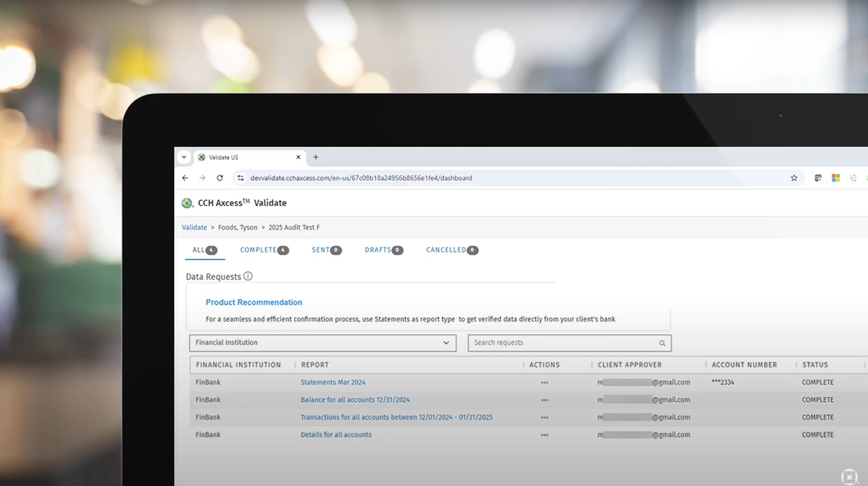868x486 pixels.
Task: Click the SENT counter badge
Action: (336, 250)
